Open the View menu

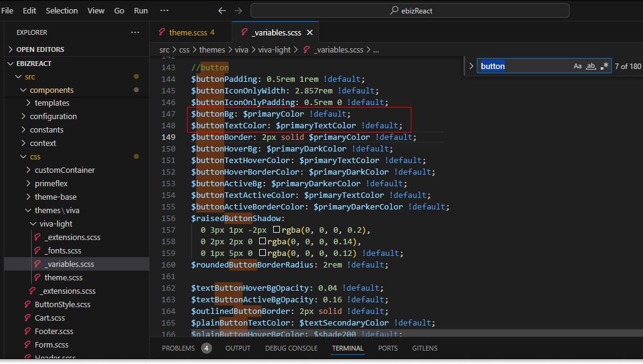(96, 10)
